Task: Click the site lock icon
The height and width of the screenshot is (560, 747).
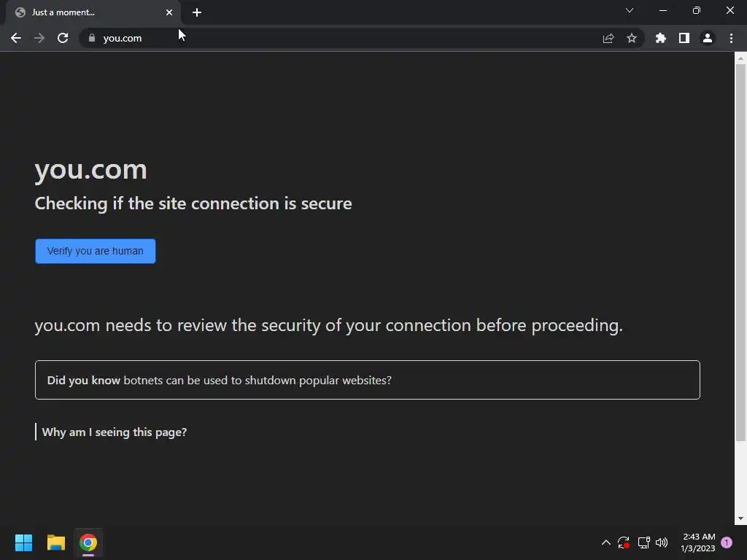Action: coord(91,38)
